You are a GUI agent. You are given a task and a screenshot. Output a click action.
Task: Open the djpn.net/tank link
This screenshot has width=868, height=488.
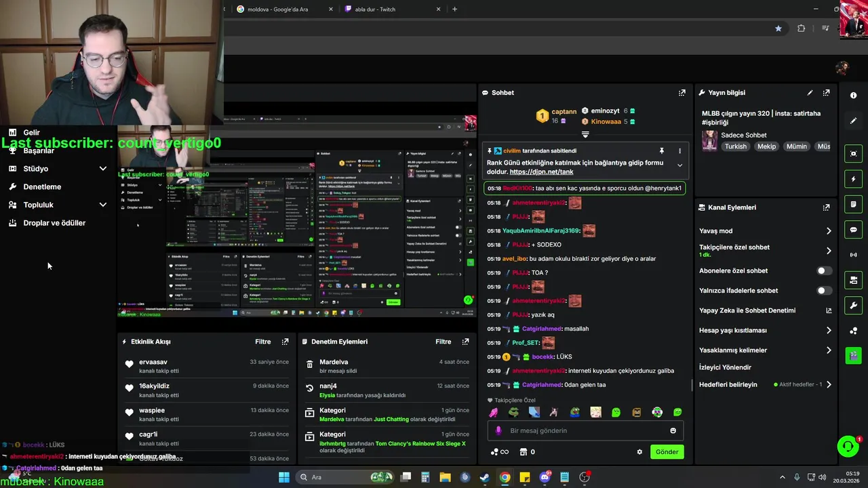[541, 172]
